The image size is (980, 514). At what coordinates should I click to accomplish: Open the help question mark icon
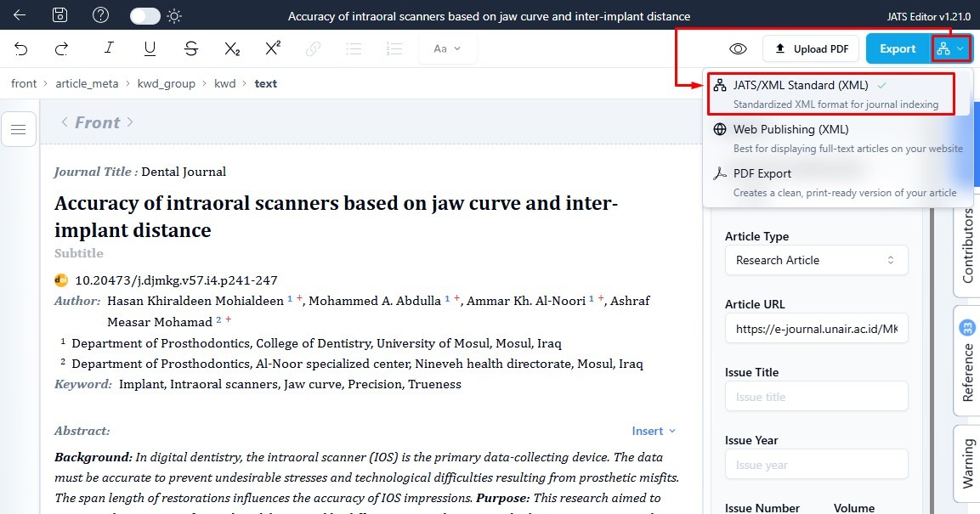point(100,15)
